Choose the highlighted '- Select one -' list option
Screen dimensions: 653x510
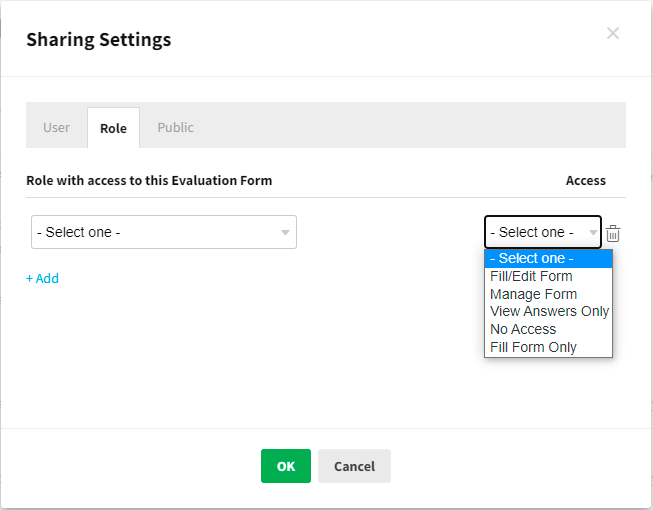tap(547, 258)
